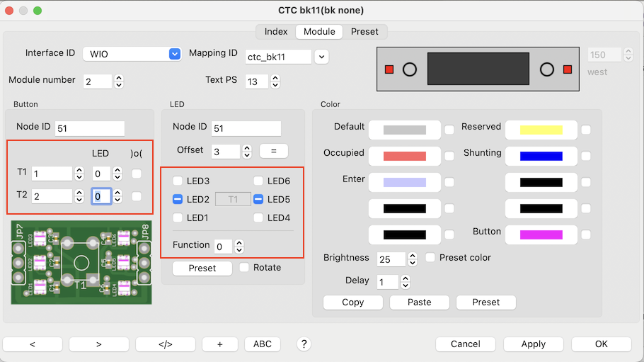The image size is (644, 362).
Task: Click the </> code button
Action: [165, 344]
